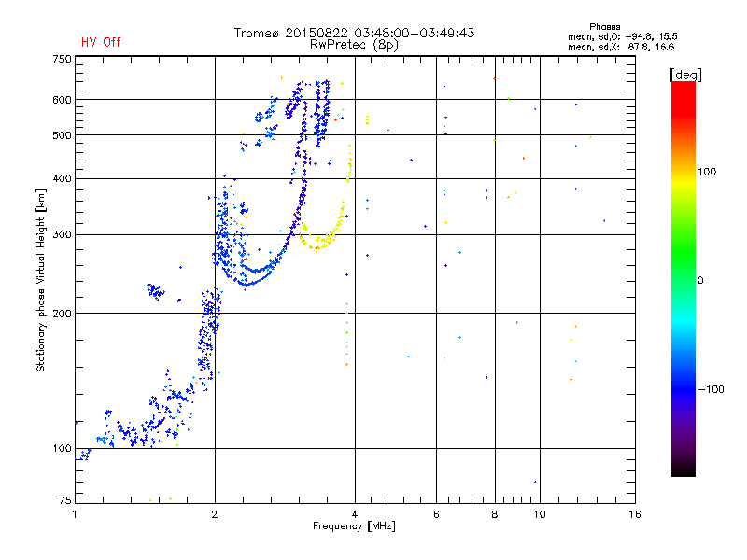Click colorbar tick label "-100"
This screenshot has width=747, height=560.
(712, 389)
